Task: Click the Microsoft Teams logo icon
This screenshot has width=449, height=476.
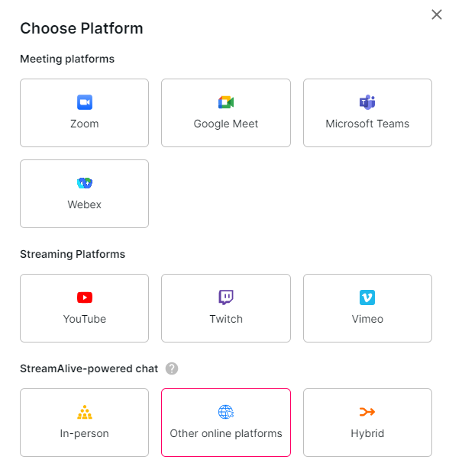Action: pos(367,102)
